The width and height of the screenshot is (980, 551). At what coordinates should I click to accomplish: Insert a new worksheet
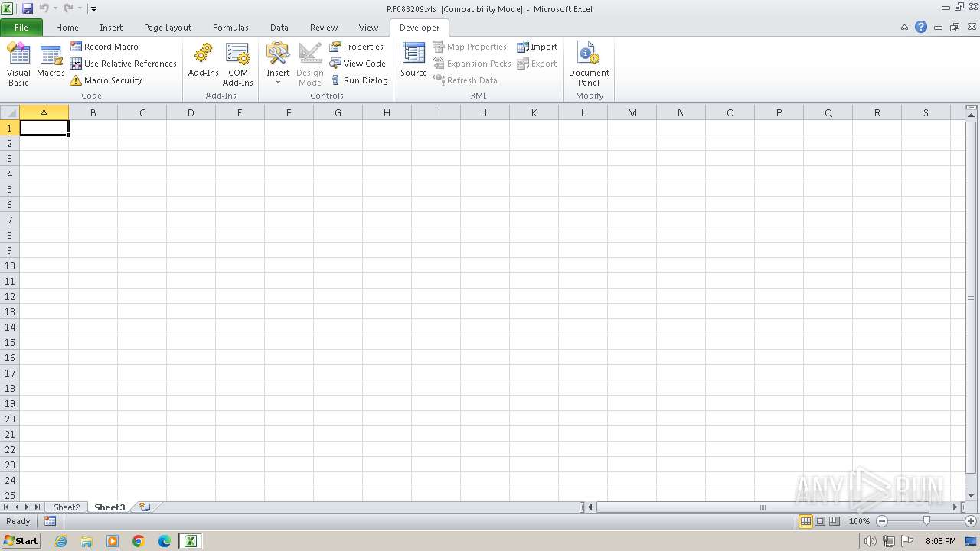pos(145,507)
